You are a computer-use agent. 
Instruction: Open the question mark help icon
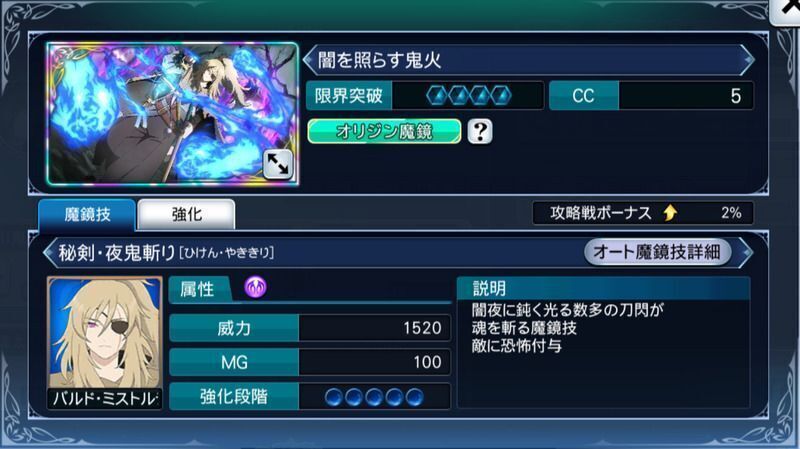coord(480,132)
